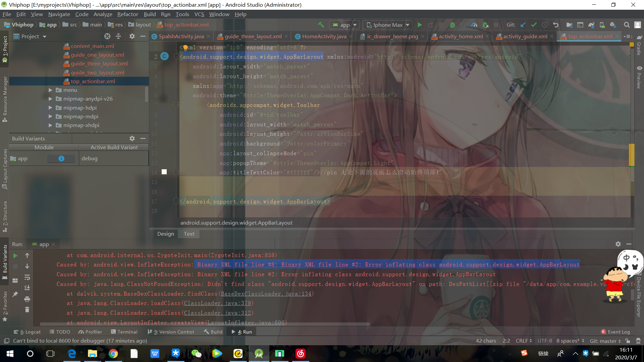Click the green Run app button
This screenshot has width=644, height=362.
[420, 25]
